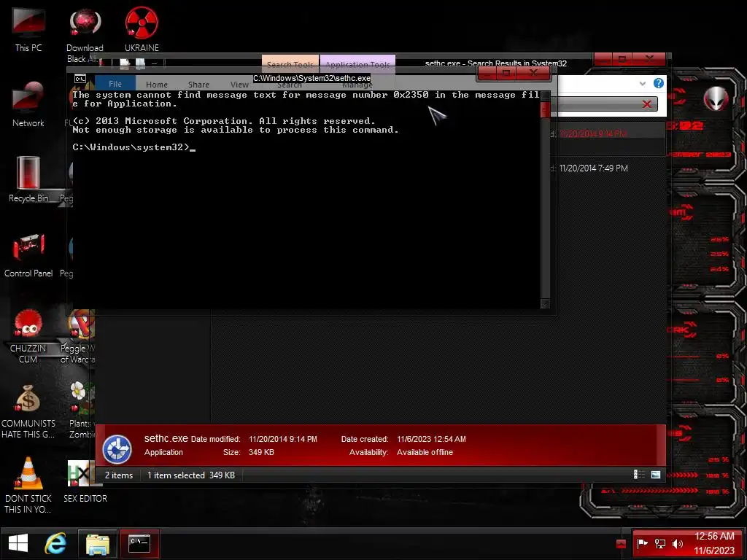Show hidden tray icons arrow

point(621,543)
